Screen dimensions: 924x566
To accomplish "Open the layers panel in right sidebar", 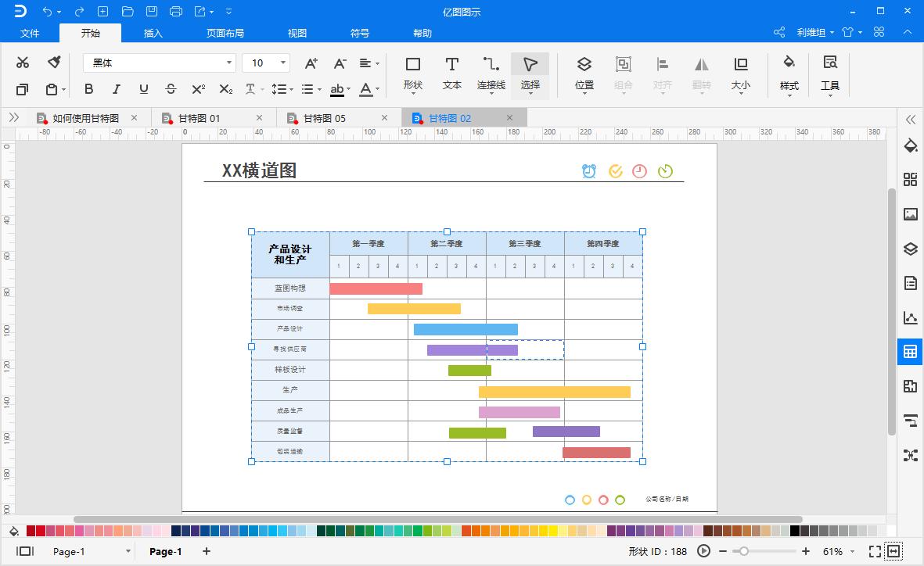I will (x=910, y=249).
